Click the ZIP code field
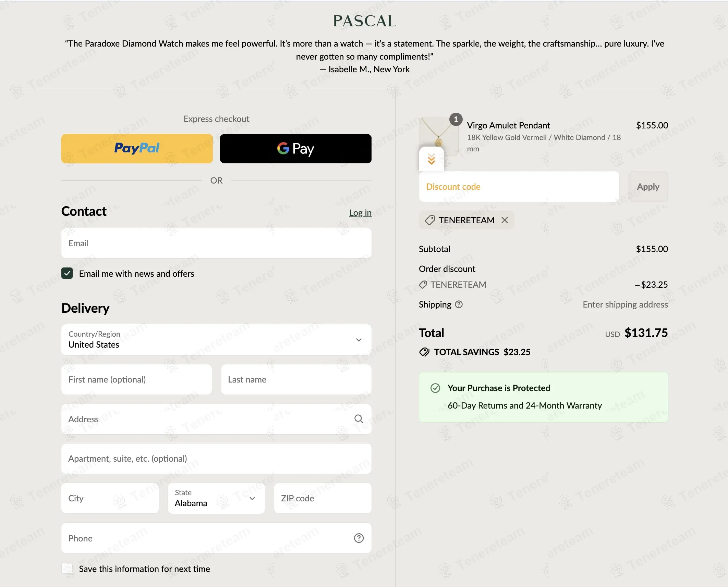The width and height of the screenshot is (728, 587). tap(323, 498)
